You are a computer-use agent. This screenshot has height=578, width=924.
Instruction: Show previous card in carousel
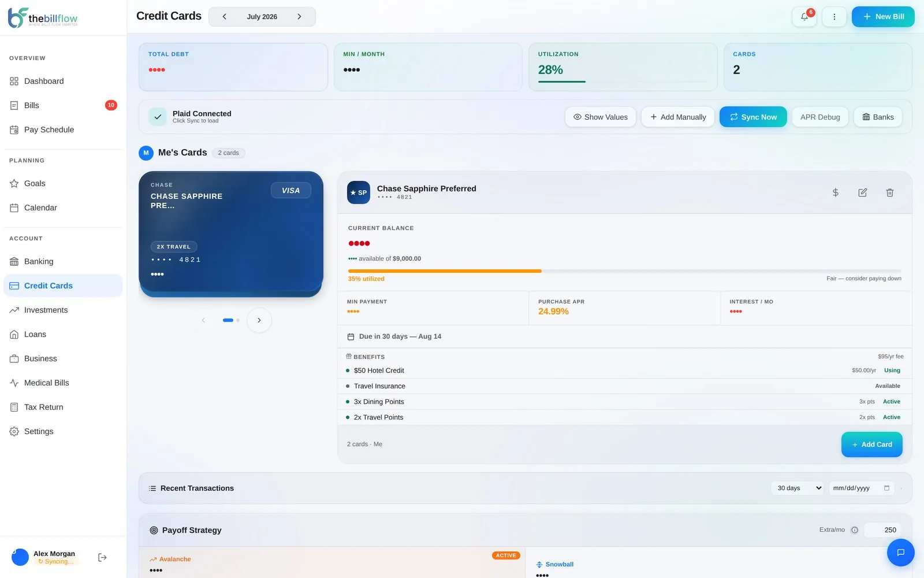203,320
